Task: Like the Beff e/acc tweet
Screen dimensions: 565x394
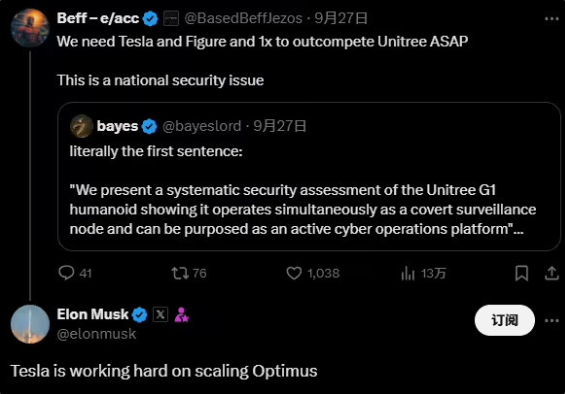Action: (x=313, y=273)
